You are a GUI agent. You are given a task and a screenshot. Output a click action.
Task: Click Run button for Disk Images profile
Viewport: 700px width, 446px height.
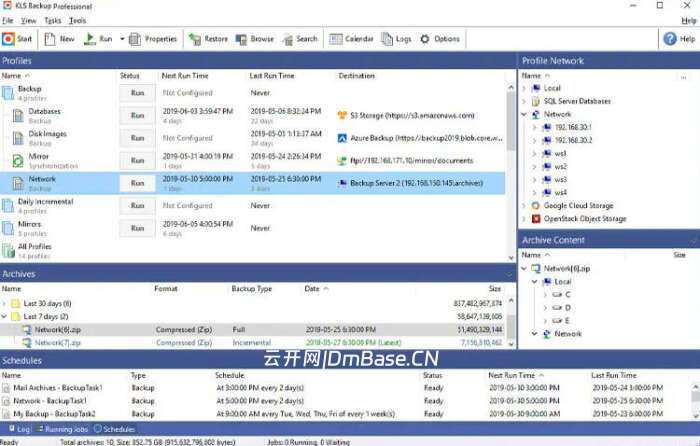click(138, 138)
